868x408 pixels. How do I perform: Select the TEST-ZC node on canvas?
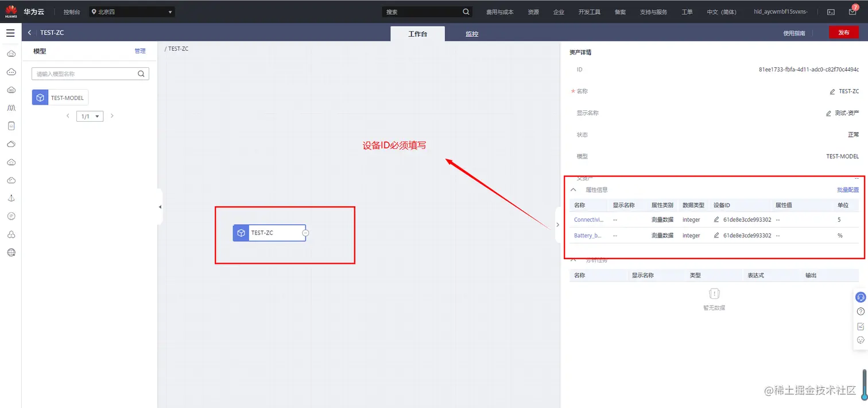click(x=269, y=233)
